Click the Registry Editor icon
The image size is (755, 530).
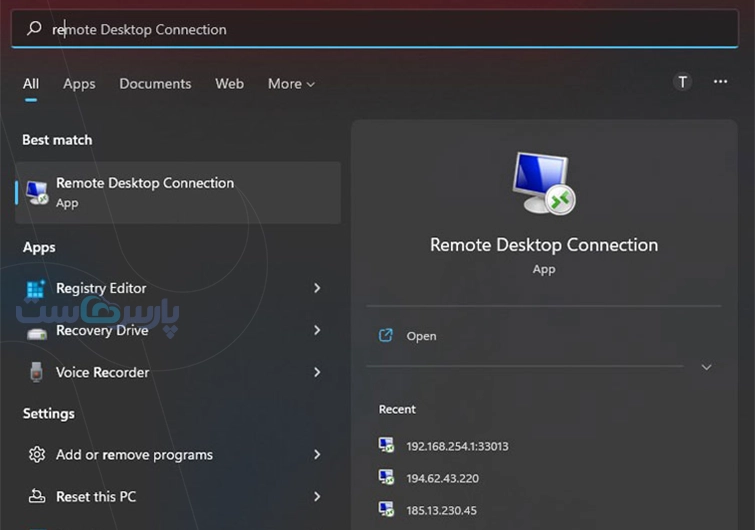pyautogui.click(x=36, y=289)
